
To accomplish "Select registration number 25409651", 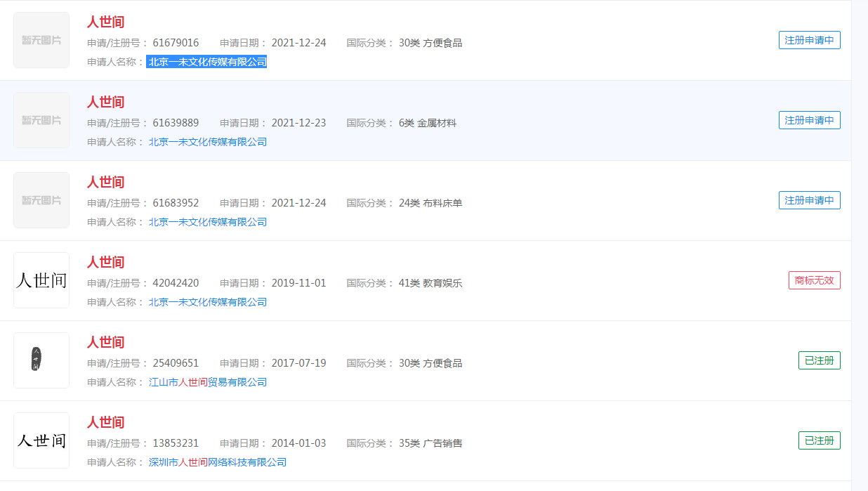I will tap(176, 363).
